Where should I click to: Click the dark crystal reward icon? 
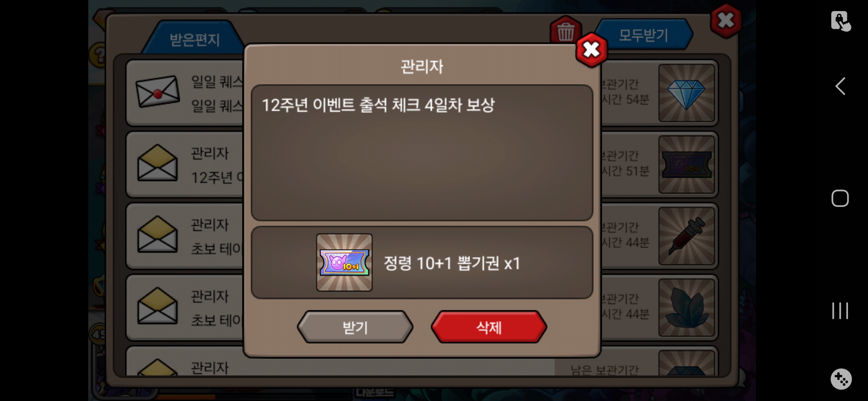point(687,308)
